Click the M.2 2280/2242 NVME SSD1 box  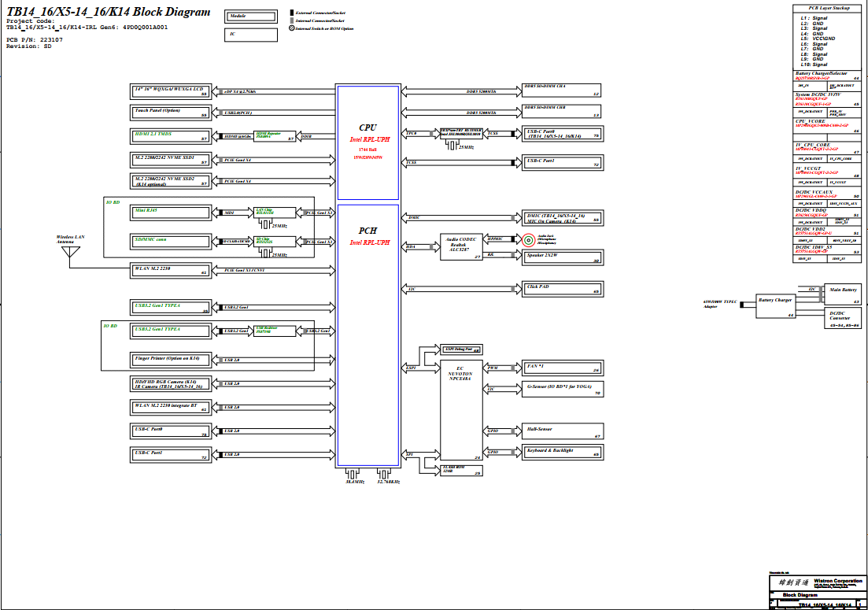tap(170, 160)
